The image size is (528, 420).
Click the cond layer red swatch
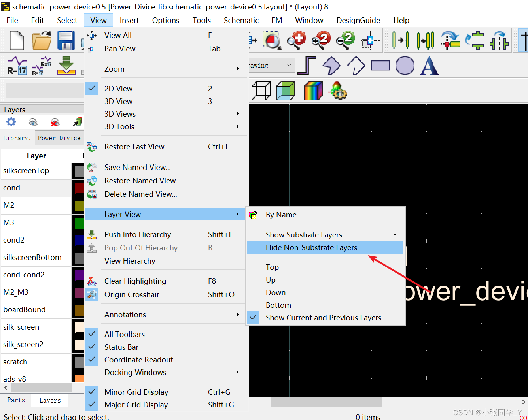pos(79,188)
